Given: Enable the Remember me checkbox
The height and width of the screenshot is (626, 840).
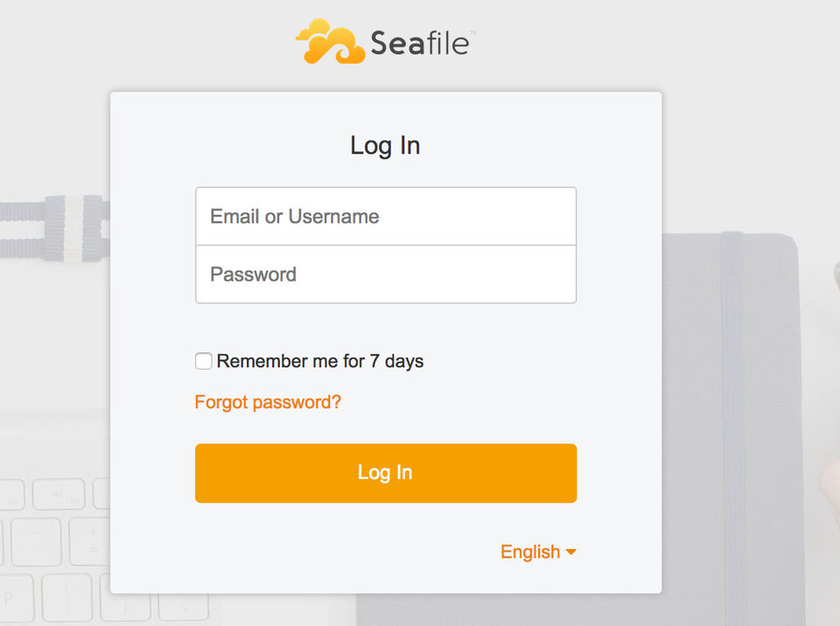Looking at the screenshot, I should click(x=203, y=361).
